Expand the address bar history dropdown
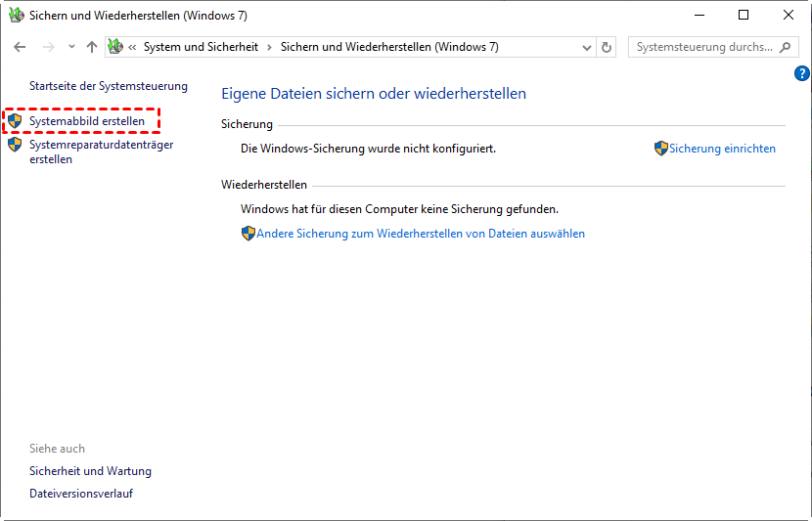The image size is (812, 521). click(586, 48)
